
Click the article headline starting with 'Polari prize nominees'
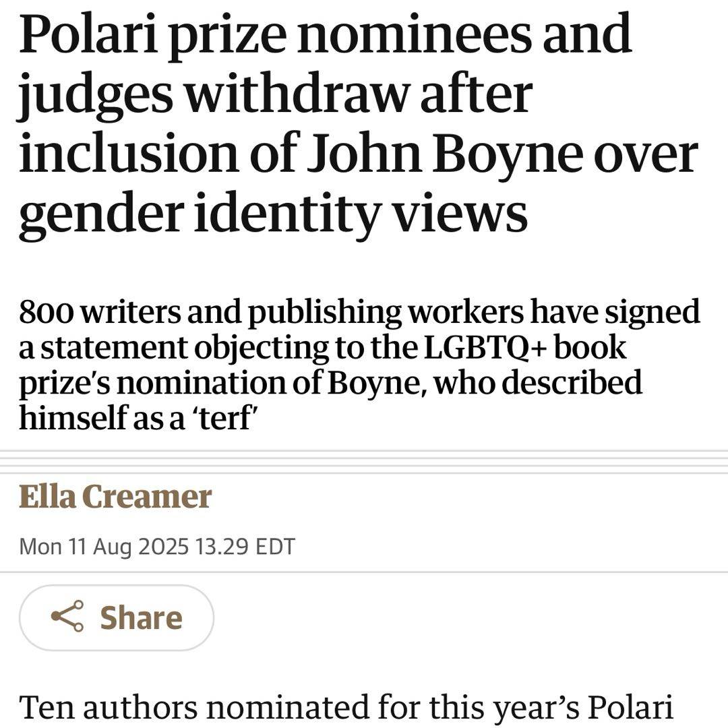coord(324,34)
